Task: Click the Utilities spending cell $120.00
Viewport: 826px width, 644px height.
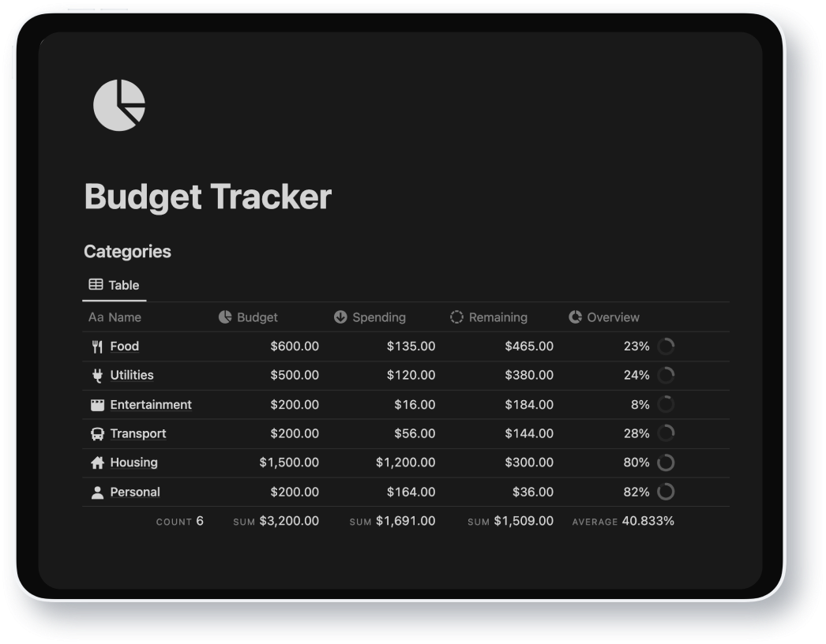Action: pyautogui.click(x=411, y=376)
